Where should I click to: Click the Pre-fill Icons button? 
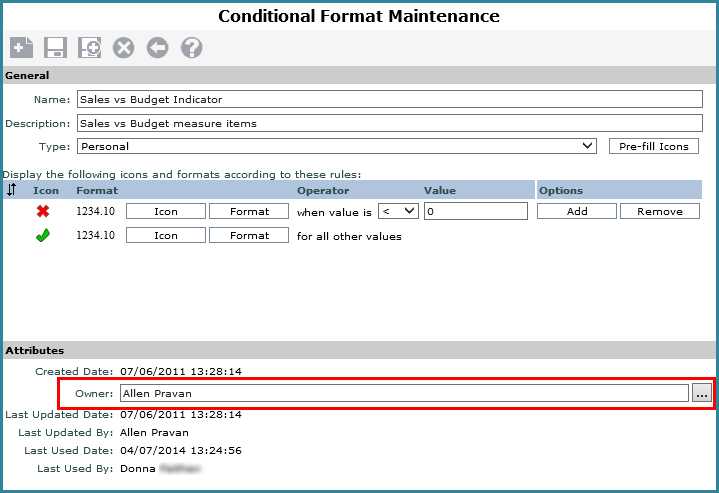pyautogui.click(x=653, y=146)
